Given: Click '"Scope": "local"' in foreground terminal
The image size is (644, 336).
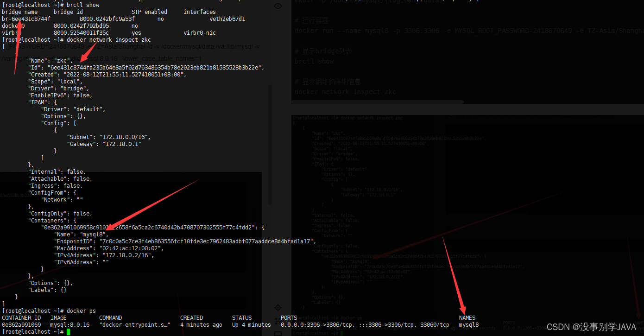Looking at the screenshot, I should (55, 82).
